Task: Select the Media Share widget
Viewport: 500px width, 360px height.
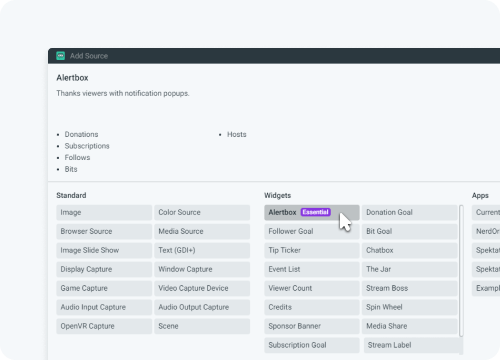Action: pos(410,326)
